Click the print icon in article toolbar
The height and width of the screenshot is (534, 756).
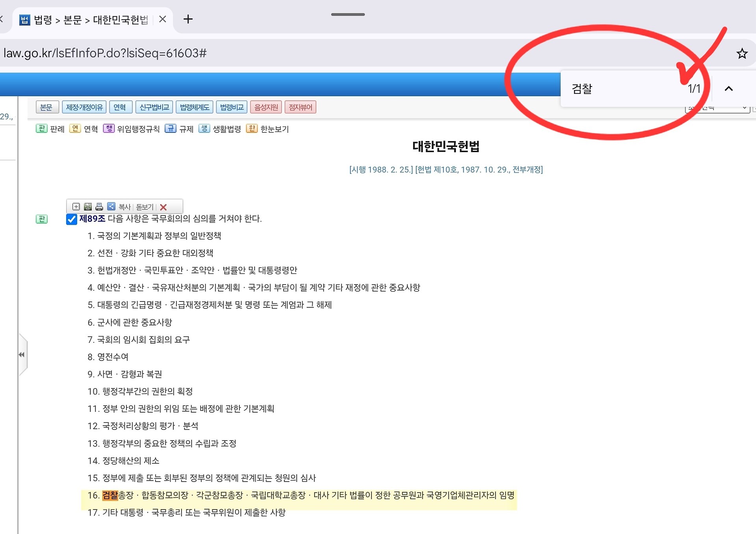click(99, 207)
